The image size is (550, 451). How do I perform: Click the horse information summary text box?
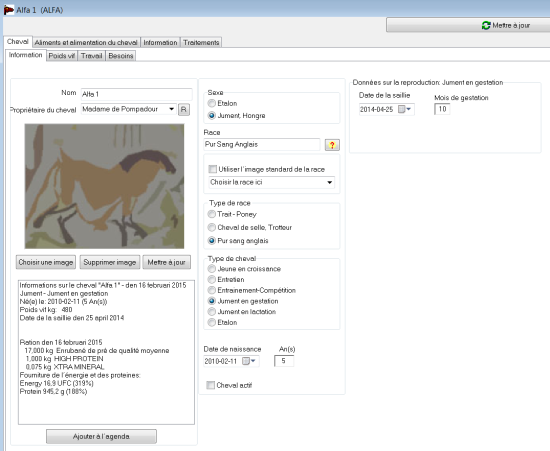point(106,352)
